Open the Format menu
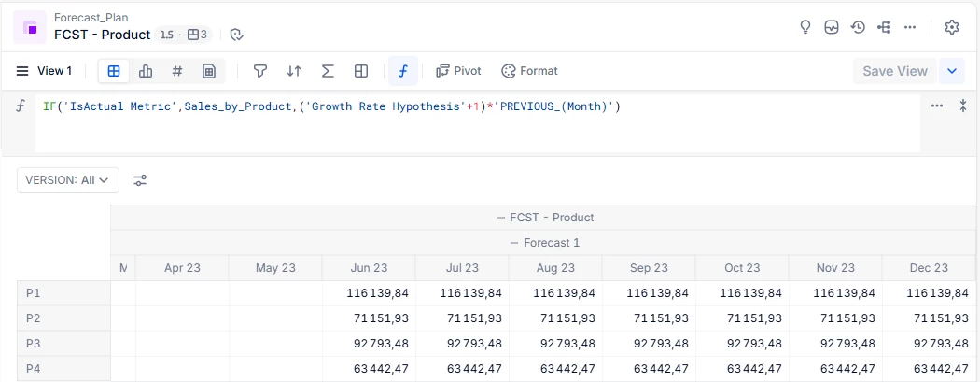 pyautogui.click(x=529, y=71)
